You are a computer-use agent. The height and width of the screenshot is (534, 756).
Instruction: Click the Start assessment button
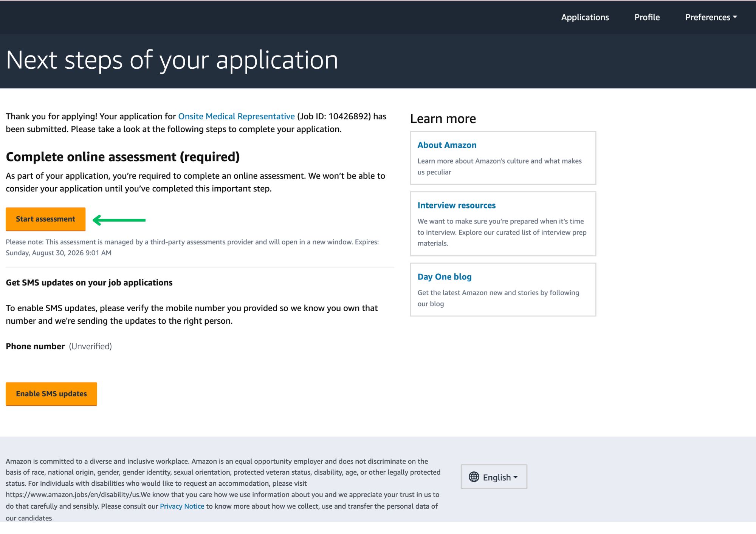(45, 219)
